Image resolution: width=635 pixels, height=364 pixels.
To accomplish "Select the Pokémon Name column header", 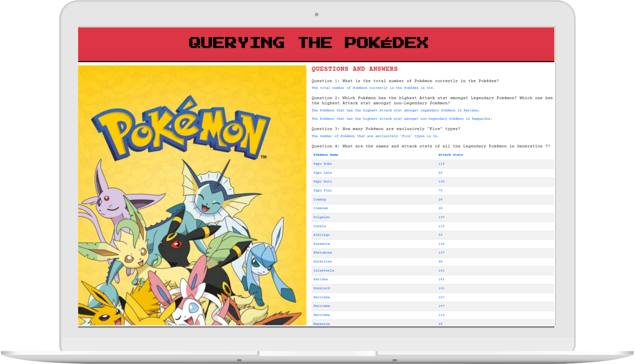I will 325,155.
